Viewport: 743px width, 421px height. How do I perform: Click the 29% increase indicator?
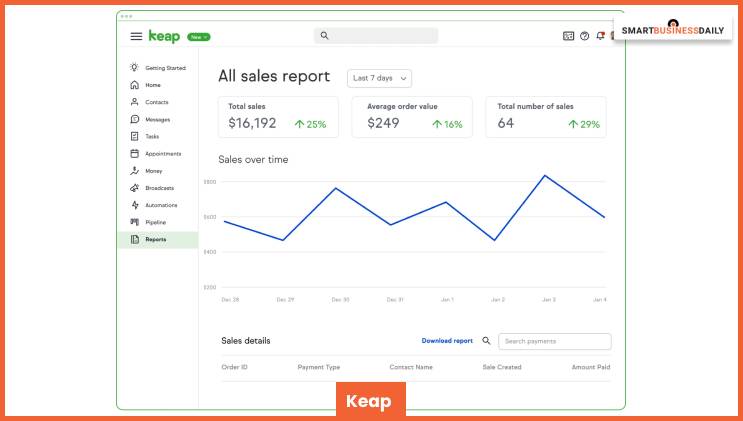point(584,124)
